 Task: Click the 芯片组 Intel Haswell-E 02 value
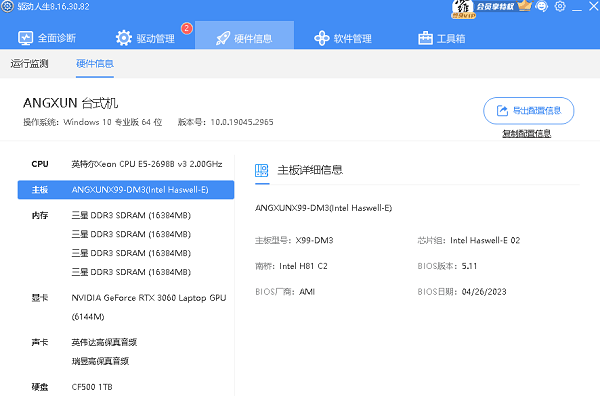tap(485, 240)
